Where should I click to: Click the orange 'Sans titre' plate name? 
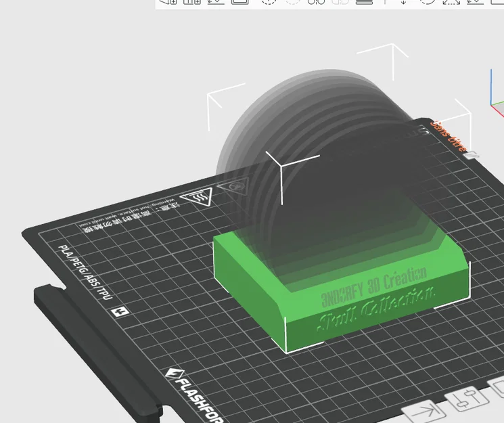[449, 136]
